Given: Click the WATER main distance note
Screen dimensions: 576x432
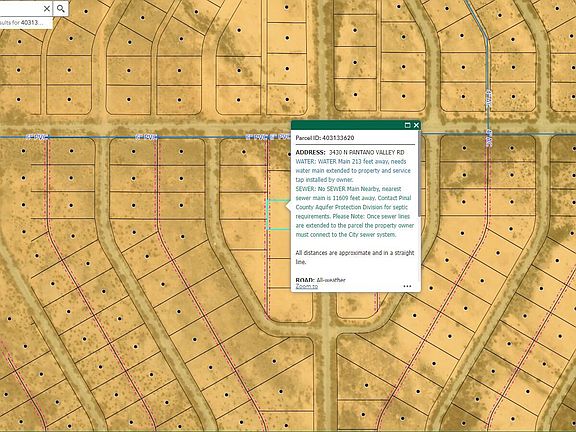Looking at the screenshot, I should point(353,170).
